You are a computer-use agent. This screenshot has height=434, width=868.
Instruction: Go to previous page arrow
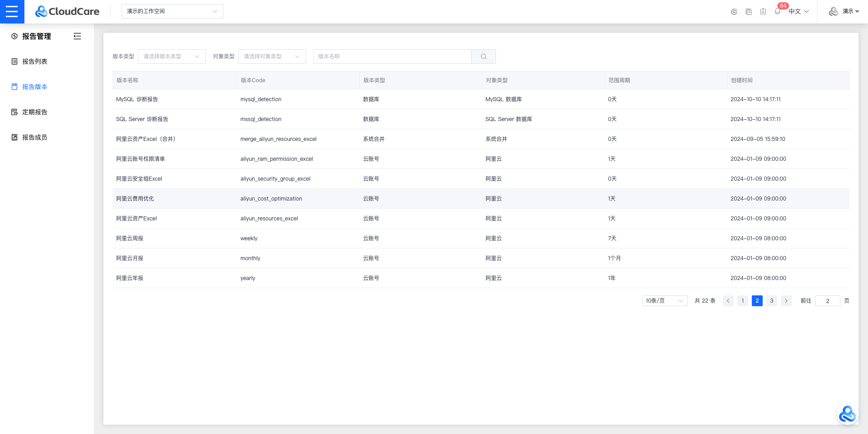[x=728, y=301]
